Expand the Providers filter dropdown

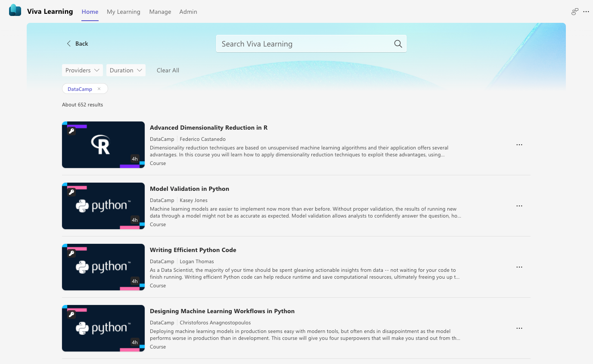point(82,70)
